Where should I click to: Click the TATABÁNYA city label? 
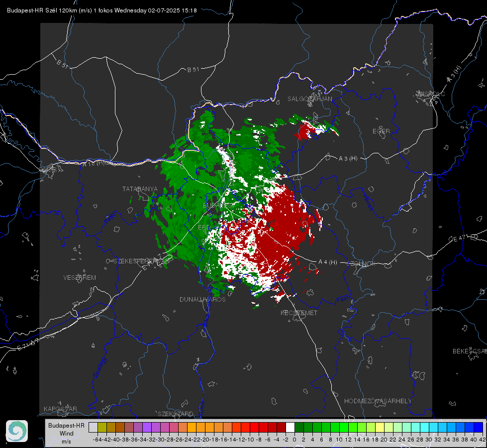(x=140, y=189)
